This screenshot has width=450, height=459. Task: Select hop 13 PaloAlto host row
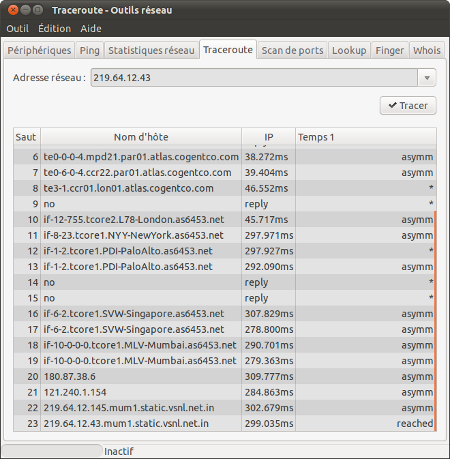click(223, 267)
